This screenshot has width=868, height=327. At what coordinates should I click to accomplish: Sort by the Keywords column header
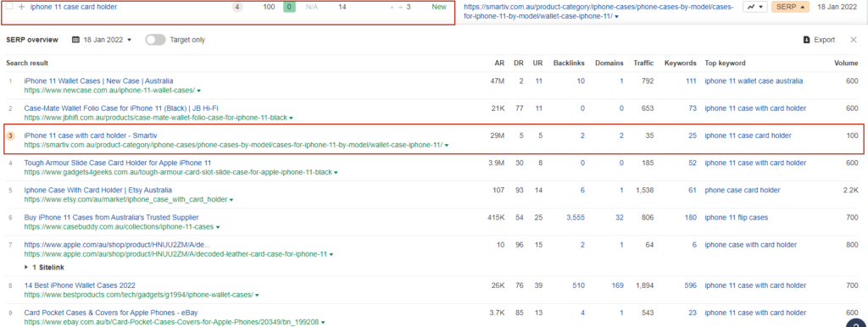681,63
